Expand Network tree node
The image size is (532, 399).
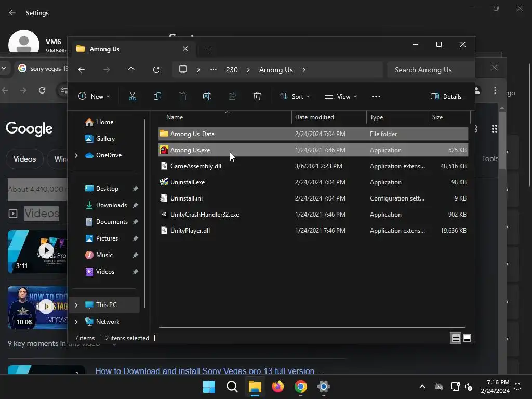click(x=76, y=322)
